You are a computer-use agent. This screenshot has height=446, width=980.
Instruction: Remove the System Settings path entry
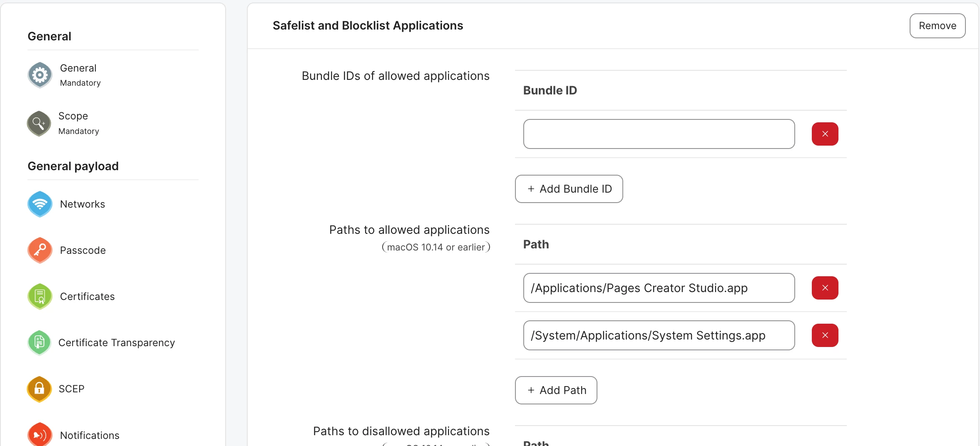(x=824, y=335)
